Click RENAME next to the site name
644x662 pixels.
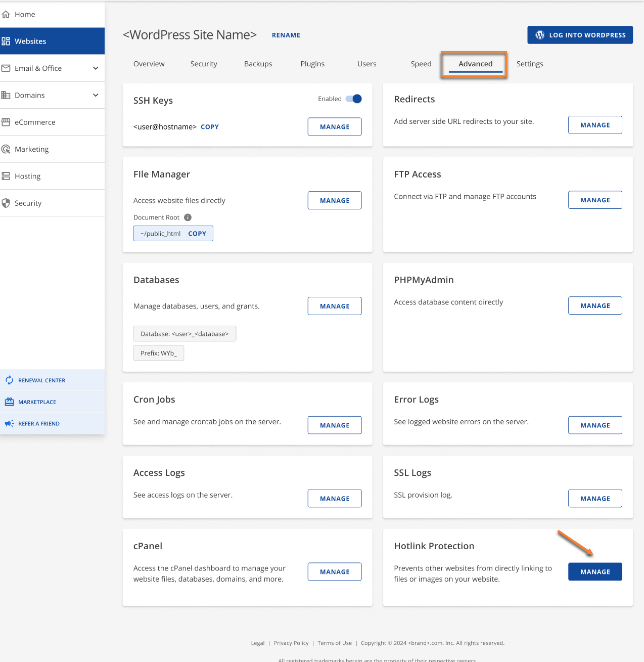pos(286,35)
